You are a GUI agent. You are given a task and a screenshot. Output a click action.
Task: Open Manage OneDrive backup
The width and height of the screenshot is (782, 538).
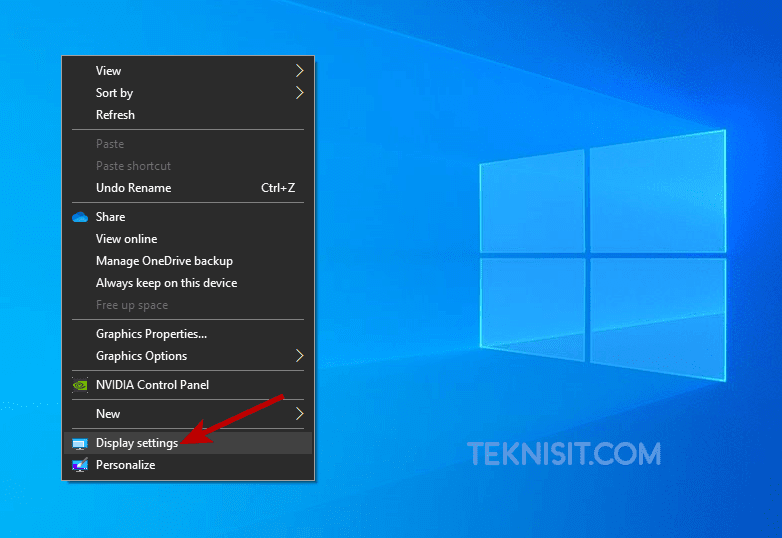(x=188, y=261)
